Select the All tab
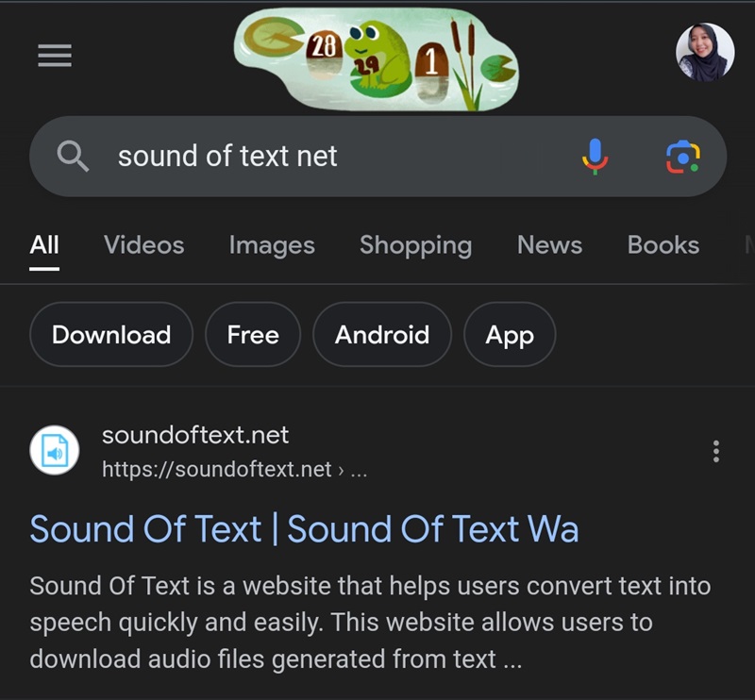Viewport: 755px width, 700px height. (44, 245)
